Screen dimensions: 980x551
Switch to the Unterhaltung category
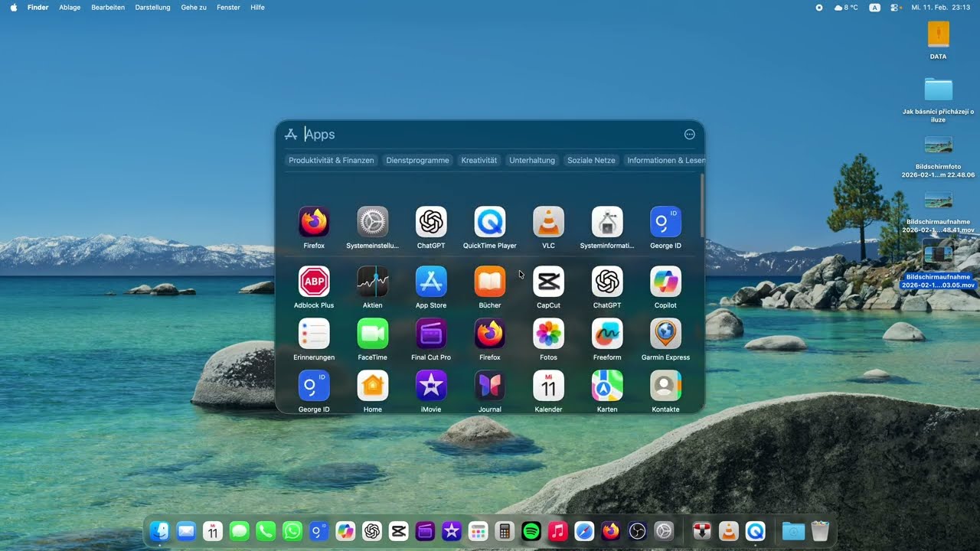[x=532, y=161]
